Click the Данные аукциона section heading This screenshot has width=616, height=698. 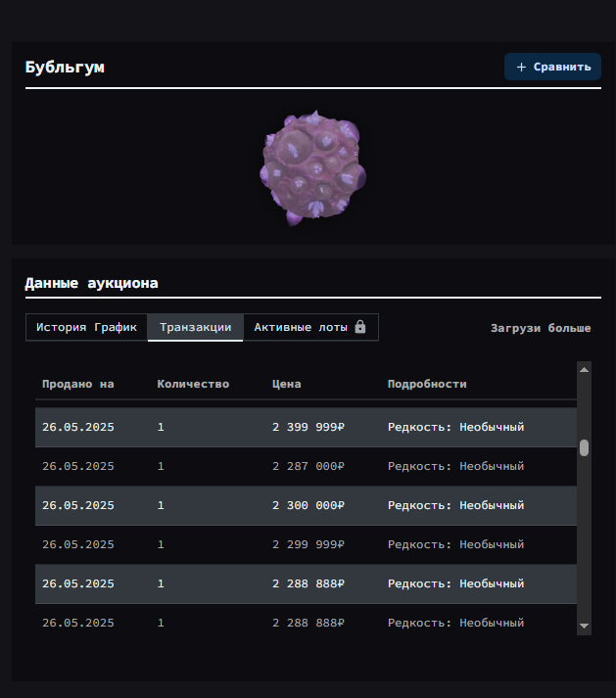[91, 283]
